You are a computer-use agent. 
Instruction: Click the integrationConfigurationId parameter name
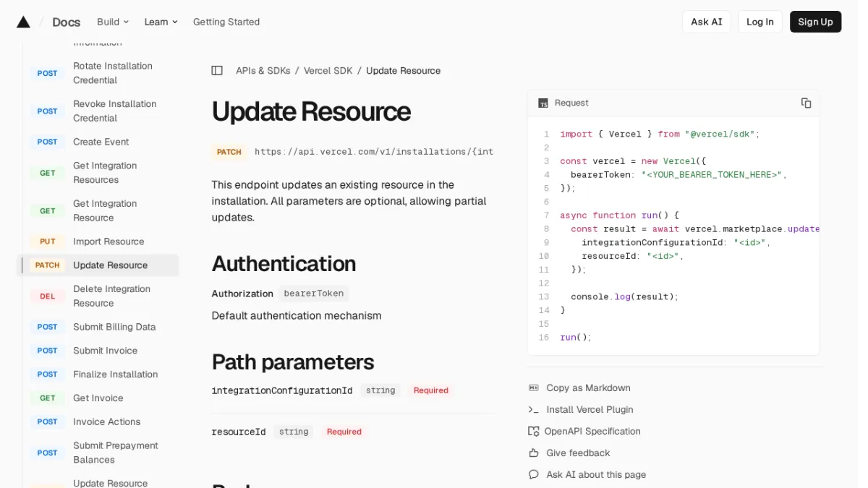tap(281, 390)
